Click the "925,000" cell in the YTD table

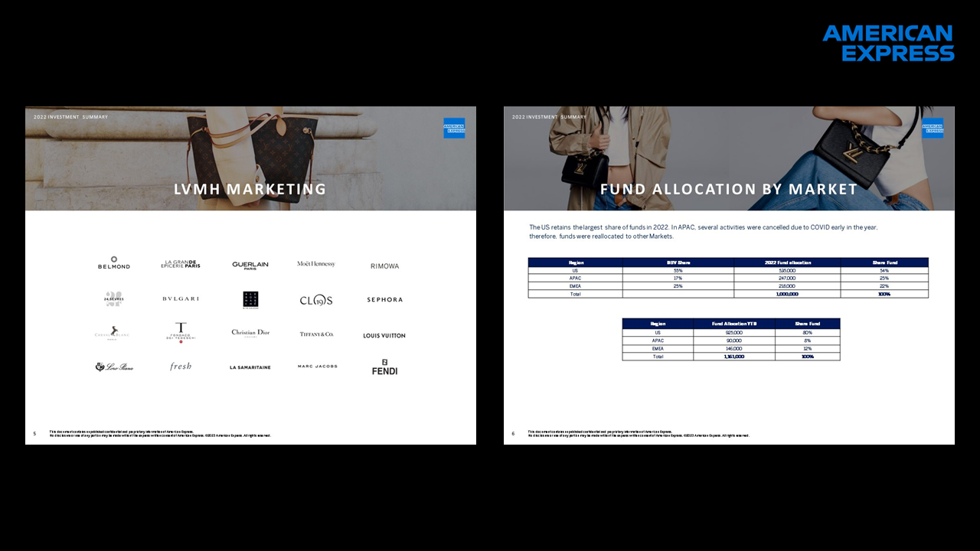[x=734, y=333]
